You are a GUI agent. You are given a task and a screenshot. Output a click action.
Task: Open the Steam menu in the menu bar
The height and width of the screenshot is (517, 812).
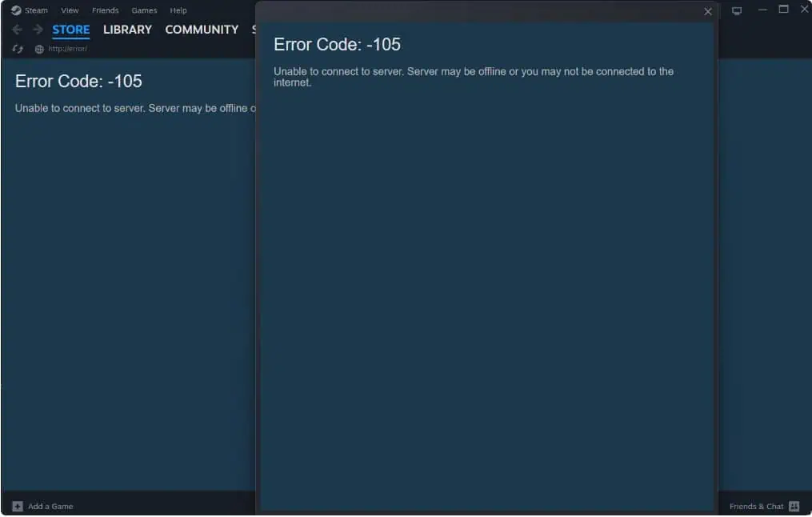tap(30, 10)
